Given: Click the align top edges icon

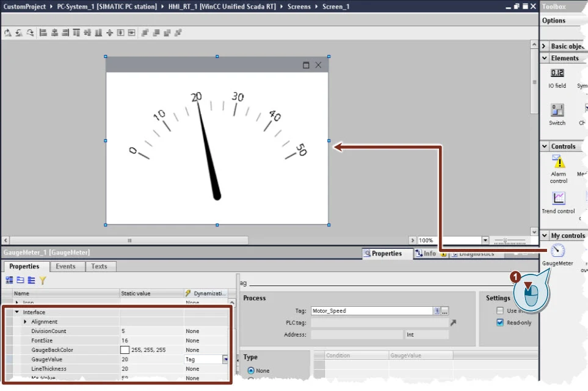Looking at the screenshot, I should (x=76, y=33).
